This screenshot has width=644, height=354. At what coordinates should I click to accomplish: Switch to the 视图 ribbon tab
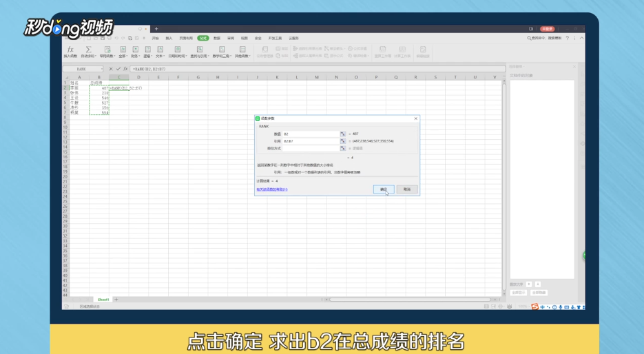pos(245,38)
